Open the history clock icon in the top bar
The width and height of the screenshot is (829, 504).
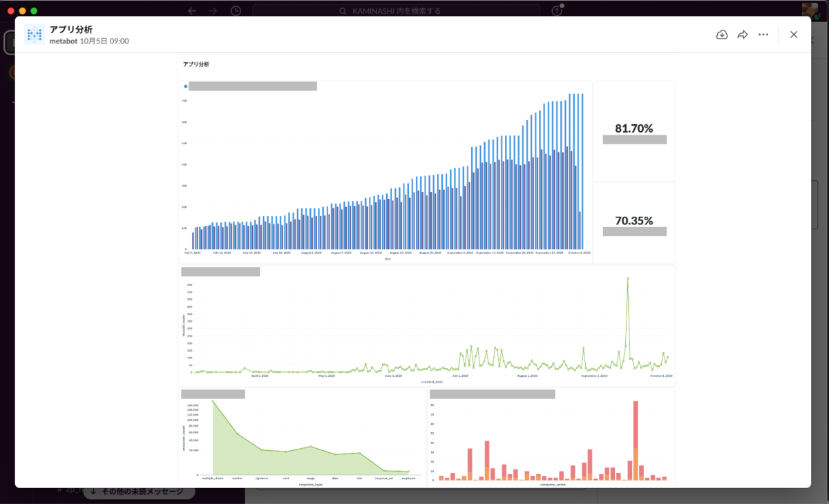[236, 11]
